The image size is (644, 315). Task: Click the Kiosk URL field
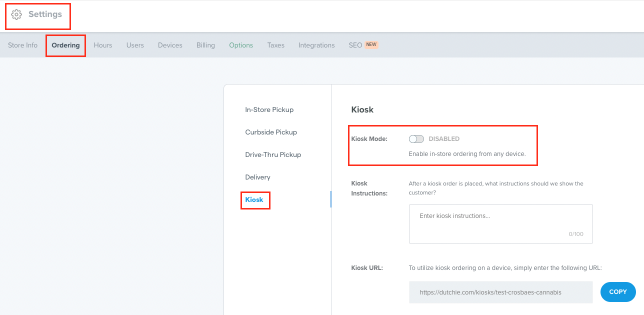[500, 292]
